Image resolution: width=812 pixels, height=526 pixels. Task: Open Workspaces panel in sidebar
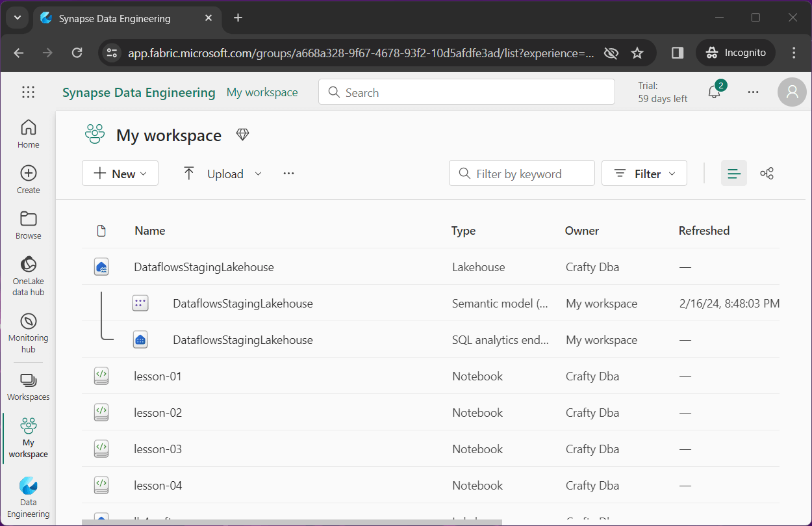click(28, 386)
